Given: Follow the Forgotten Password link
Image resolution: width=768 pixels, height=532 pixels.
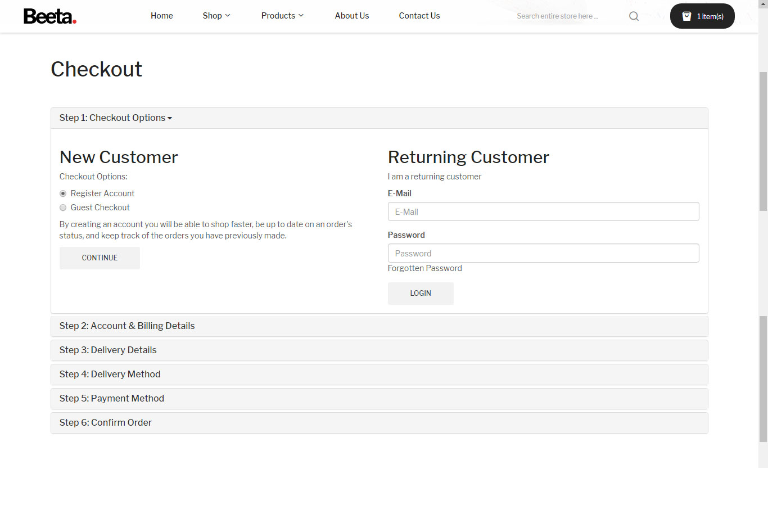Looking at the screenshot, I should click(x=424, y=268).
